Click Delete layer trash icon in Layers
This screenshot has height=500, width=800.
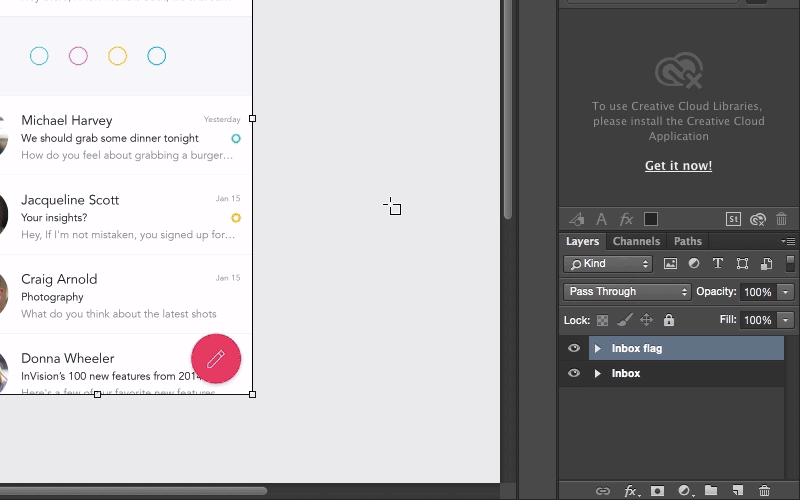pos(764,491)
